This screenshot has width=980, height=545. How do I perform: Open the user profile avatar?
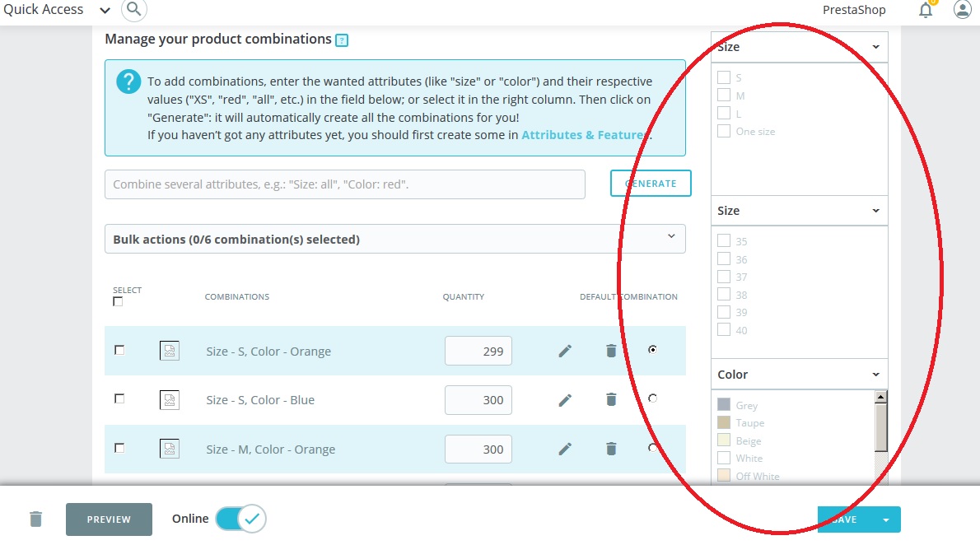coord(963,9)
